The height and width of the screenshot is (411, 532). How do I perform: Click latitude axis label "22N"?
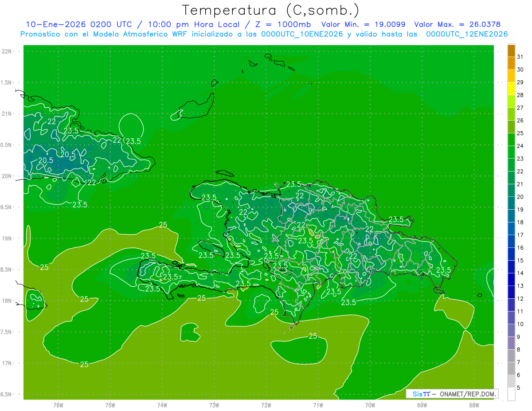coord(7,51)
